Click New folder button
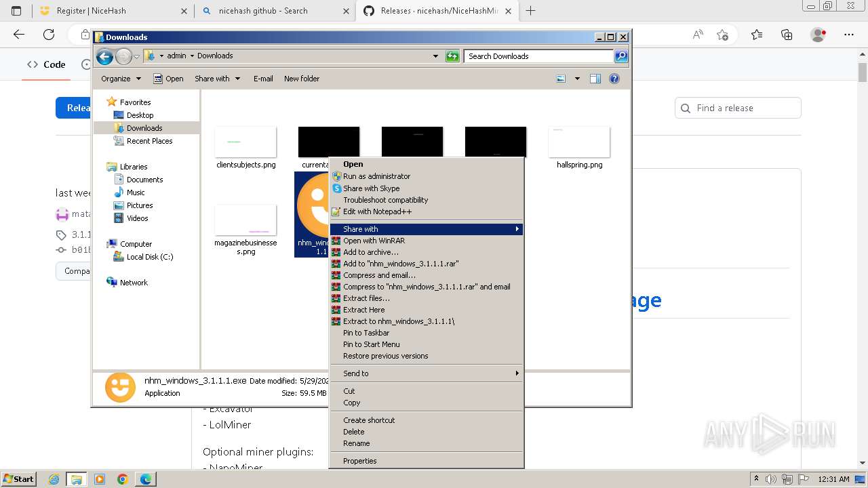This screenshot has width=868, height=488. [302, 79]
